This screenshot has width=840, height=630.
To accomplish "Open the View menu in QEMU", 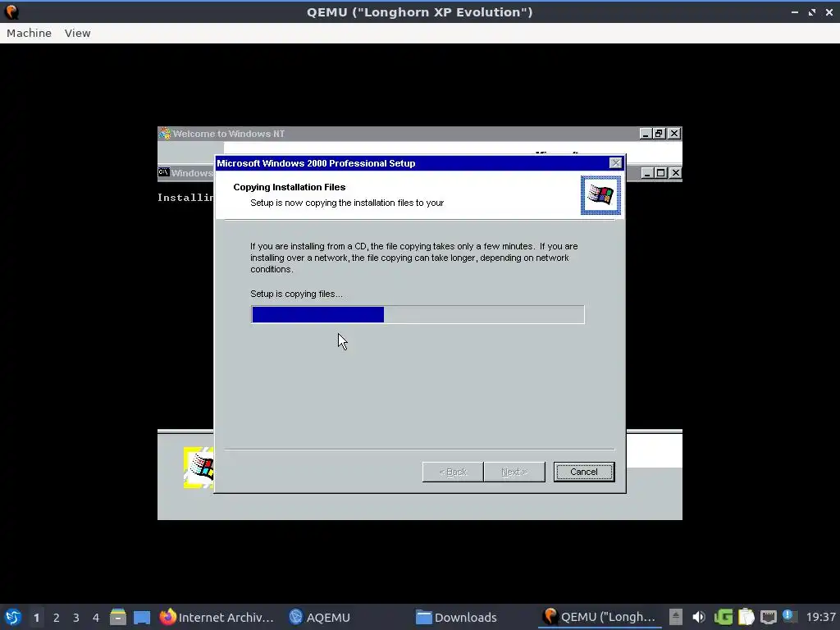I will [78, 33].
